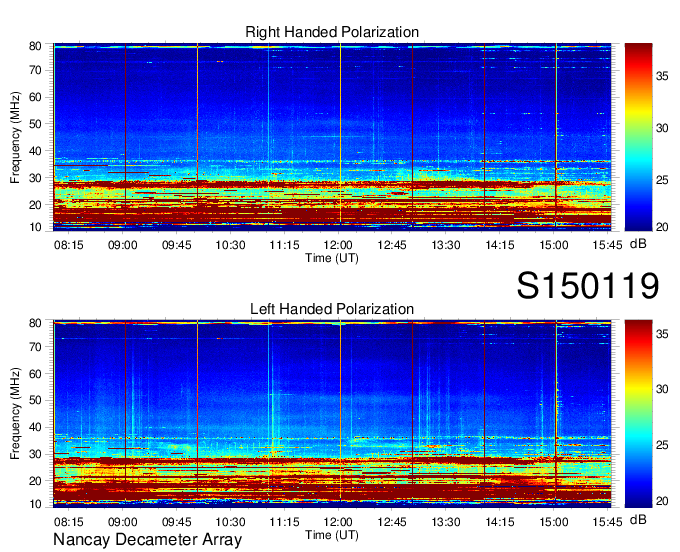Click "30" frequency tick of the Left Handed plot
The height and width of the screenshot is (552, 680).
(x=35, y=454)
